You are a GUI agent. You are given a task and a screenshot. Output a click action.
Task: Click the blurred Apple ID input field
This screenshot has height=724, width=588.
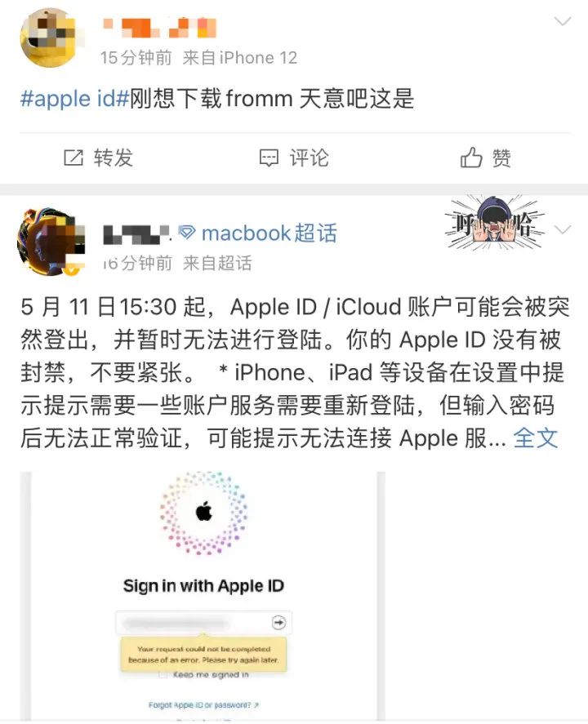point(203,623)
